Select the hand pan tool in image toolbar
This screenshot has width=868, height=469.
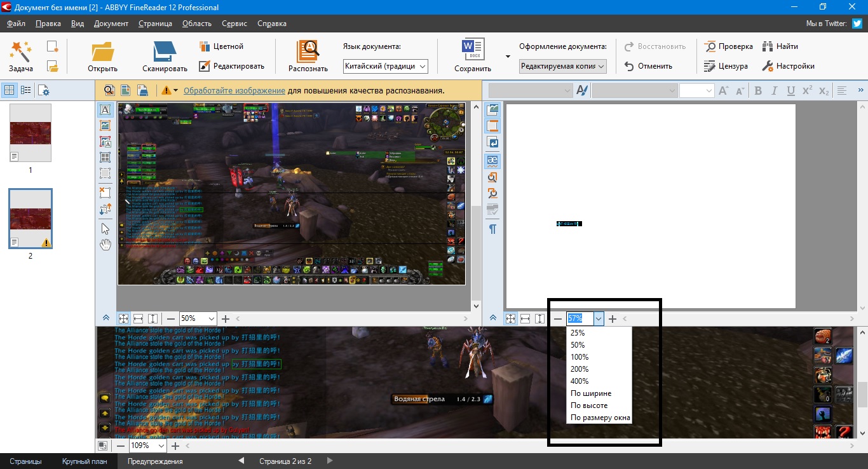[x=105, y=245]
